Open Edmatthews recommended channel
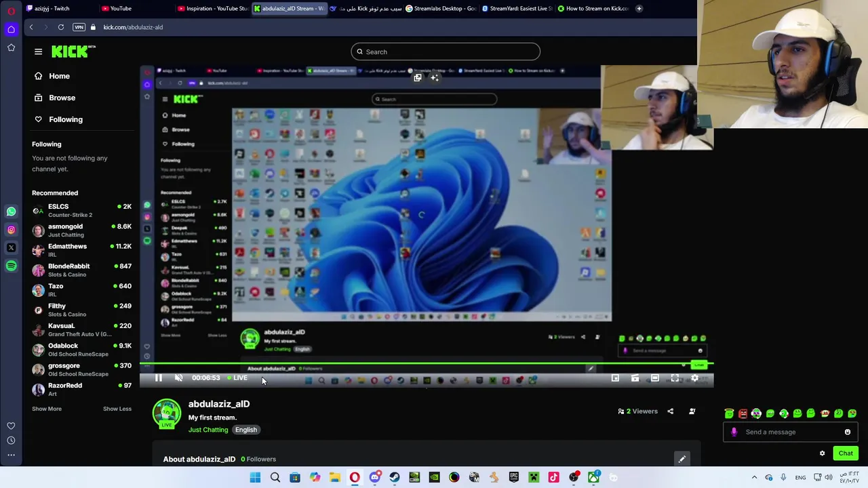The image size is (868, 488). tap(81, 250)
